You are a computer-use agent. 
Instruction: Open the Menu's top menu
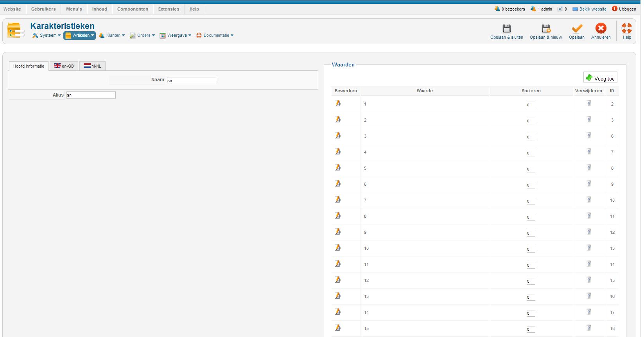click(x=74, y=9)
